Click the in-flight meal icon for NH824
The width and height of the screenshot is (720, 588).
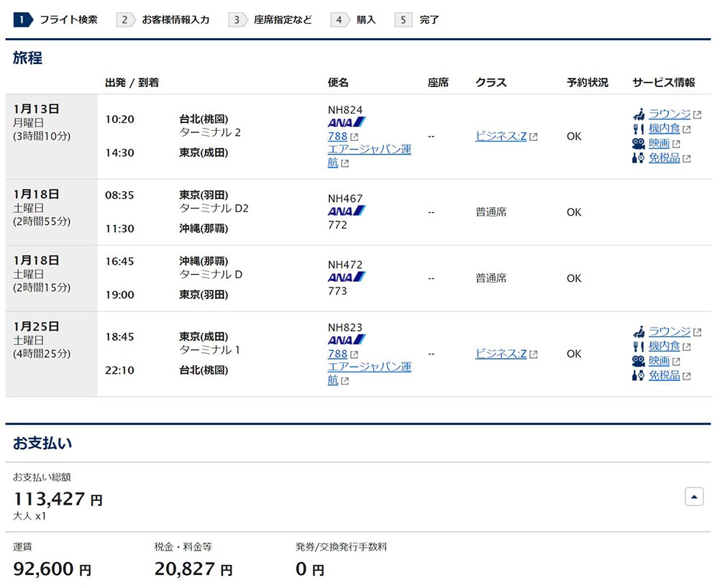(x=638, y=129)
